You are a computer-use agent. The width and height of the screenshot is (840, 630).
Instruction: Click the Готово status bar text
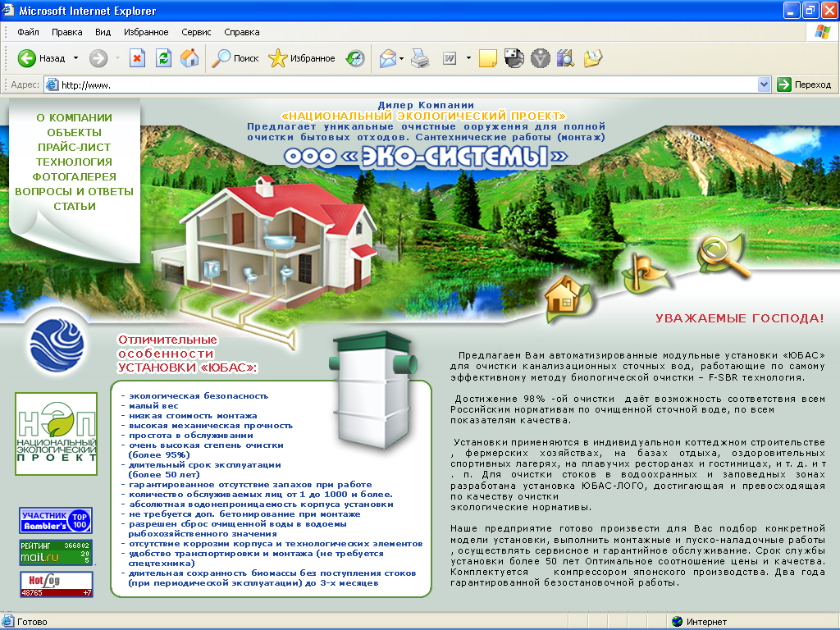tap(32, 622)
